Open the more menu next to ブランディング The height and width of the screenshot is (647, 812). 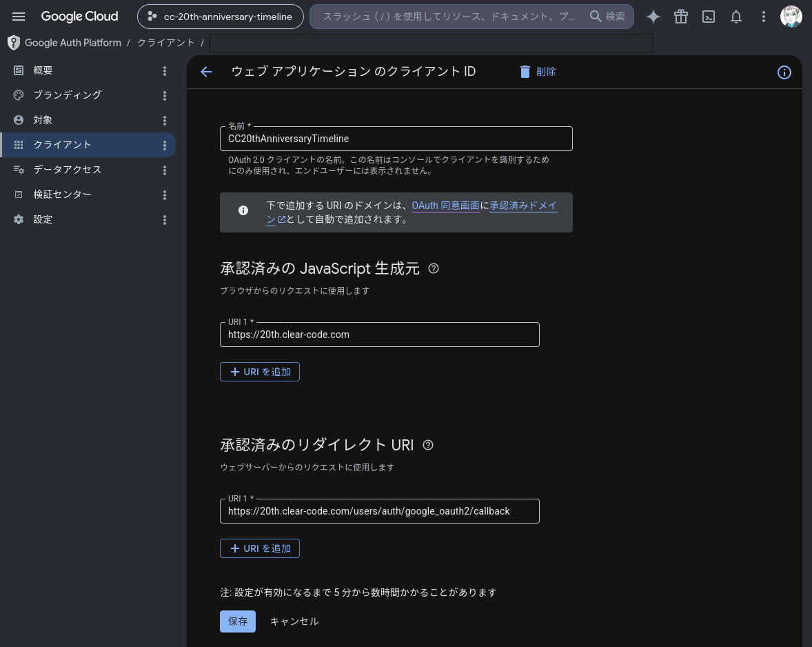tap(165, 96)
